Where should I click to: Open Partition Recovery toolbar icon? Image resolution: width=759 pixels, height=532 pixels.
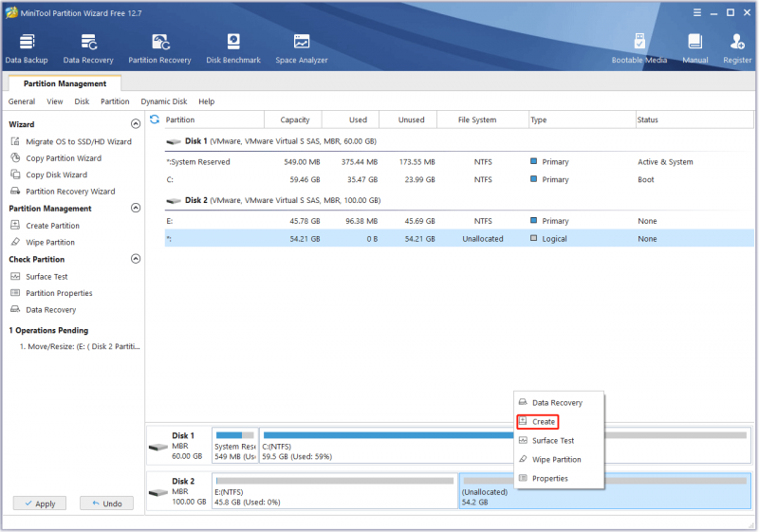pyautogui.click(x=159, y=49)
